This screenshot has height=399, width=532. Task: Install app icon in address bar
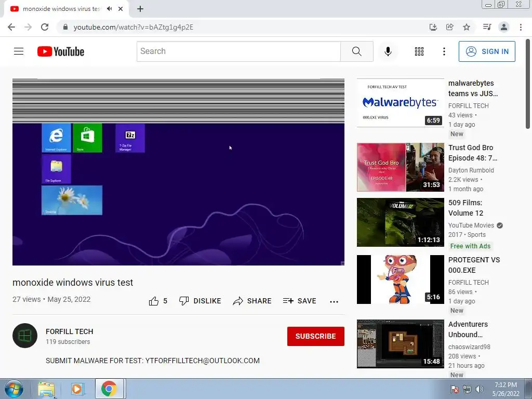(x=433, y=27)
